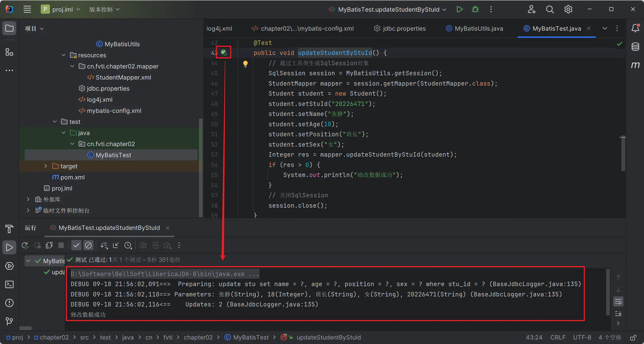Click gutter run icon on line 43
Image resolution: width=644 pixels, height=344 pixels.
(224, 52)
